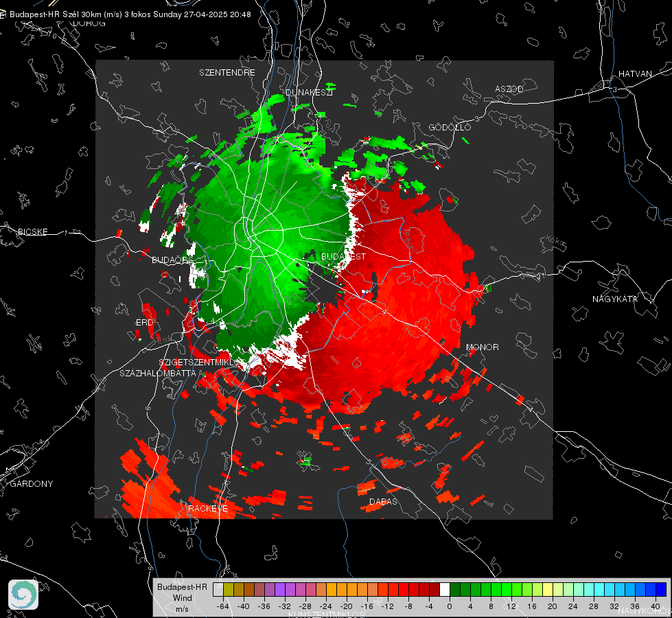The image size is (672, 618).
Task: Click the -4 value on the legend scale
Action: tap(429, 606)
